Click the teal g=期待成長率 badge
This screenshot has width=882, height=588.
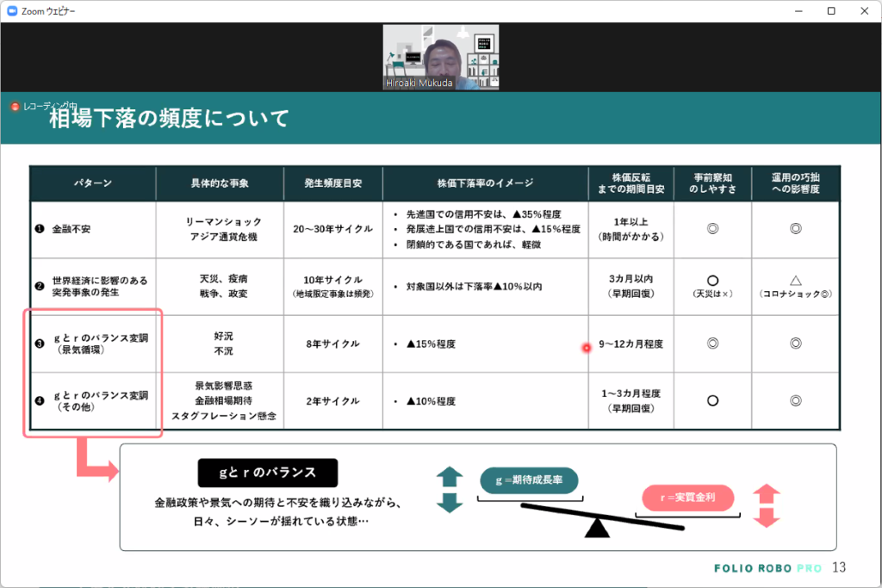529,481
